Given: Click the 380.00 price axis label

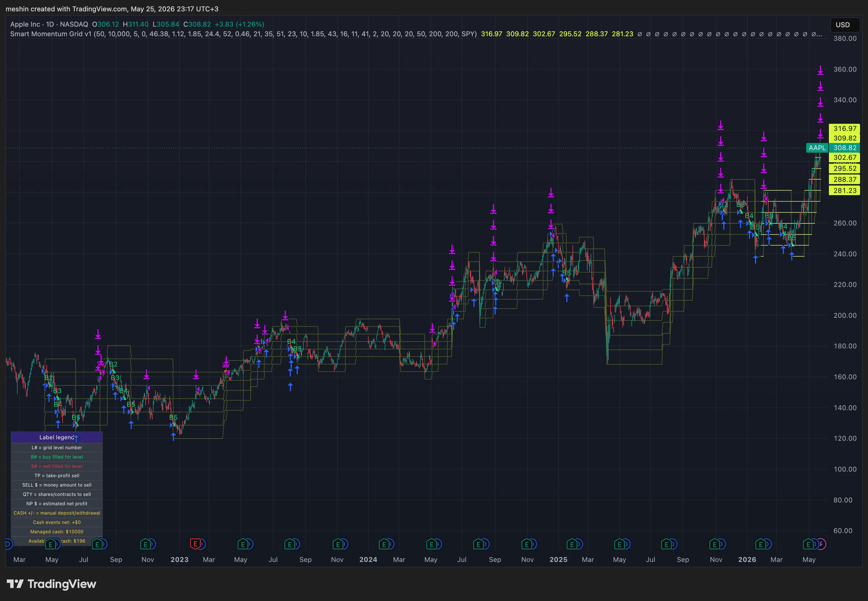Looking at the screenshot, I should 845,39.
